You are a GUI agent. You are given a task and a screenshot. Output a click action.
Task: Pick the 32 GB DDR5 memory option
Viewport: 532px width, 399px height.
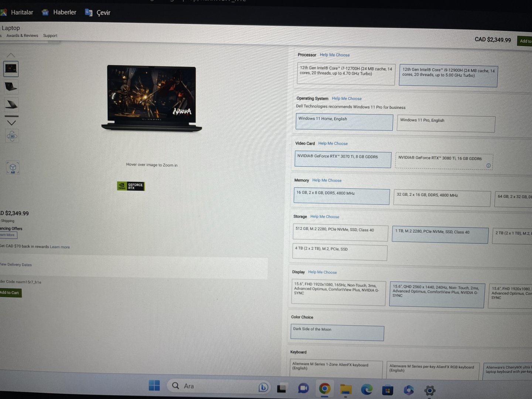pos(442,198)
